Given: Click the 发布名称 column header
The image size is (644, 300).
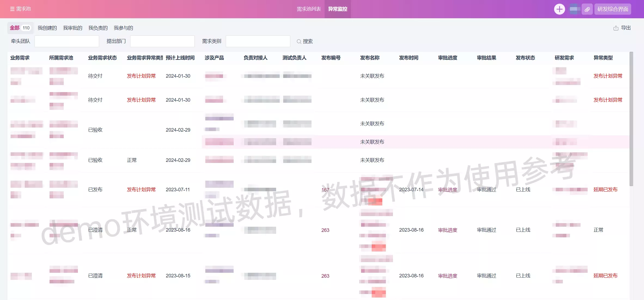Looking at the screenshot, I should click(x=370, y=58).
